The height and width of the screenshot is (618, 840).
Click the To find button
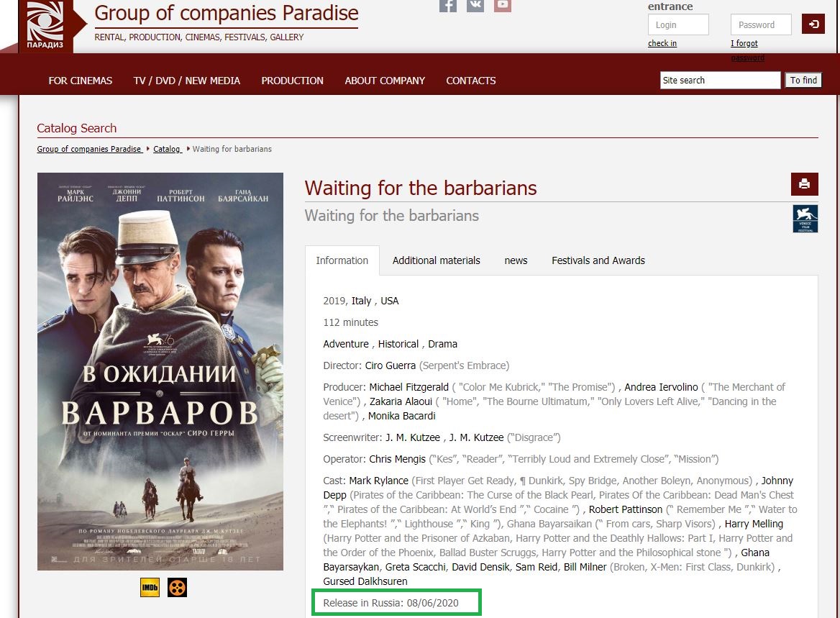803,81
